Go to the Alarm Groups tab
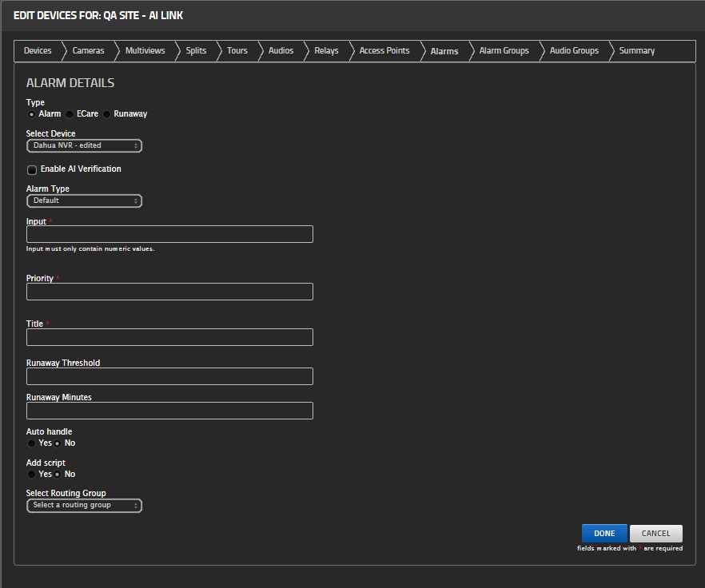This screenshot has height=588, width=705. (x=504, y=50)
